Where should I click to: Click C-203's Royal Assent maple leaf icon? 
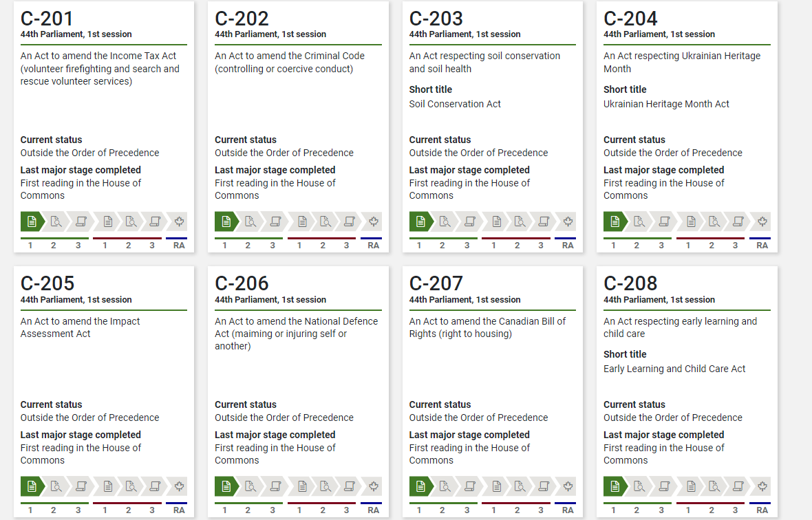click(568, 221)
